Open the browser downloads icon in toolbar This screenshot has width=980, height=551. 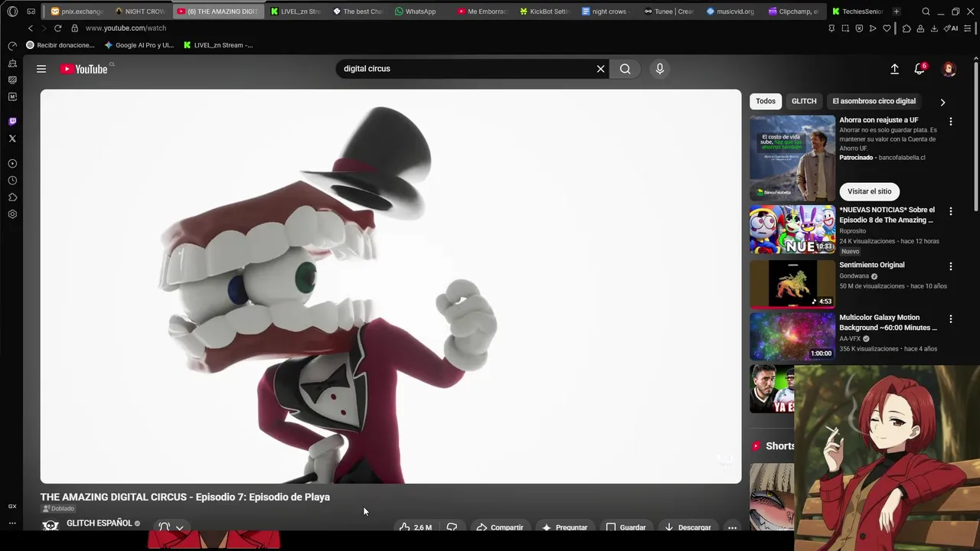pos(934,28)
